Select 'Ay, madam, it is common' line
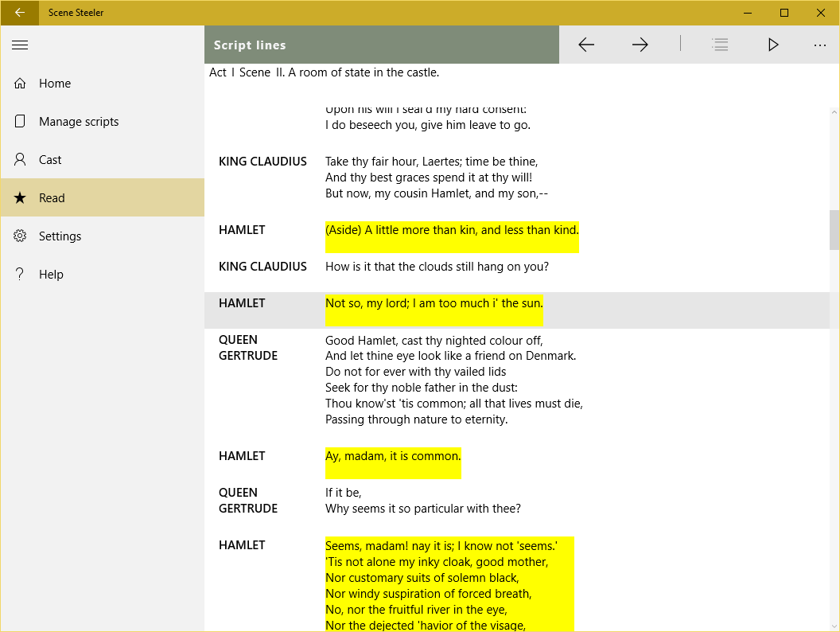Image resolution: width=840 pixels, height=632 pixels. tap(393, 462)
